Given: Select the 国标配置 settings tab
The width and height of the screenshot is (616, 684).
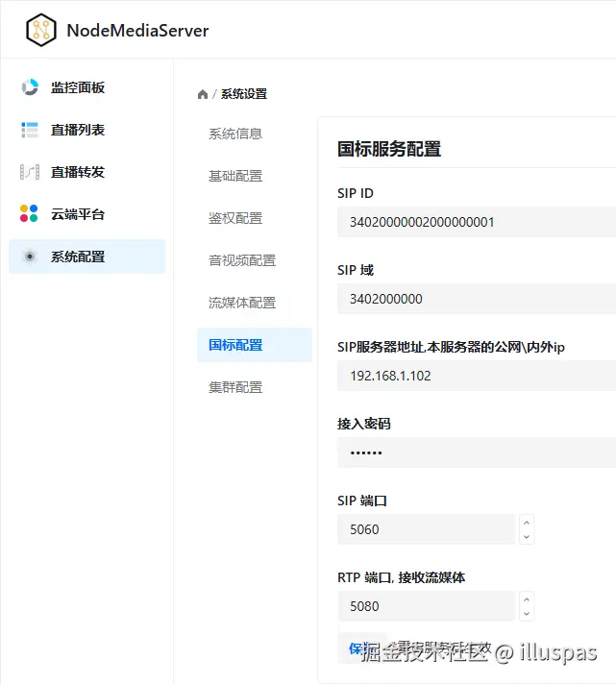Looking at the screenshot, I should [255, 345].
